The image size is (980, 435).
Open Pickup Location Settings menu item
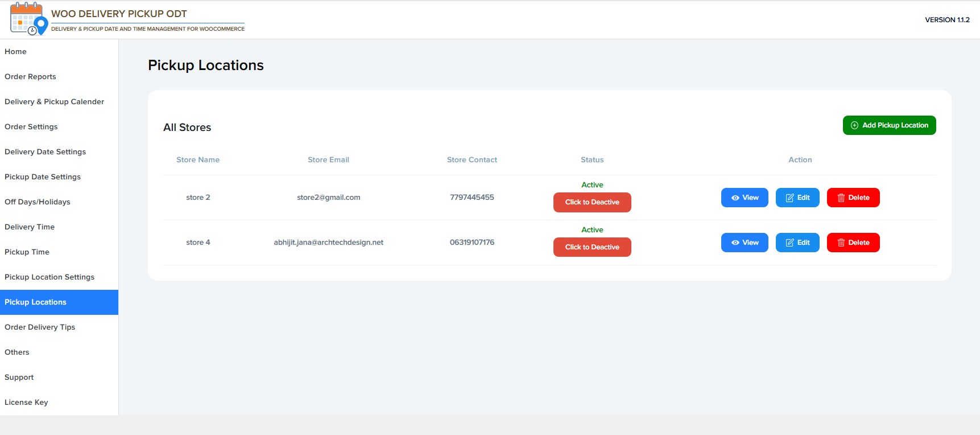pos(49,277)
